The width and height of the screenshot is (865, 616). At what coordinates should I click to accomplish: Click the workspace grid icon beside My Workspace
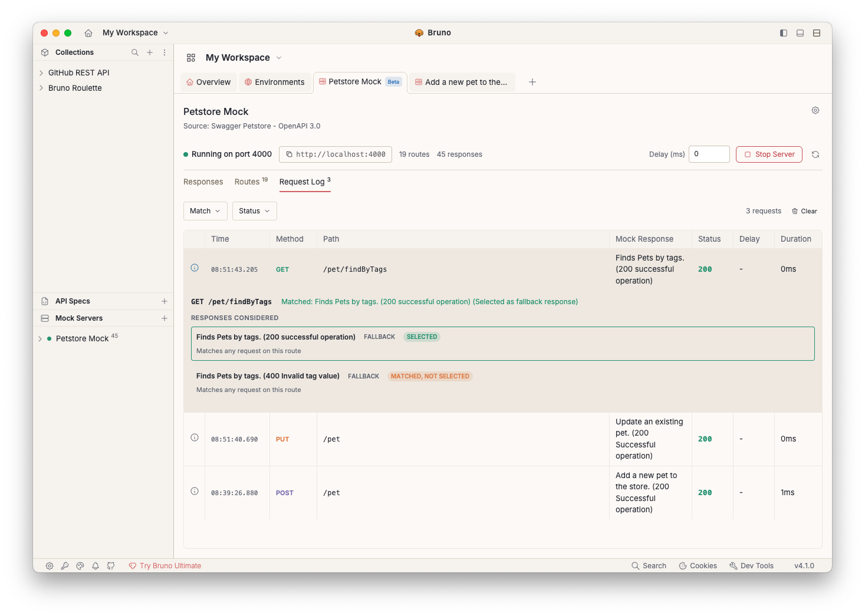pos(191,58)
